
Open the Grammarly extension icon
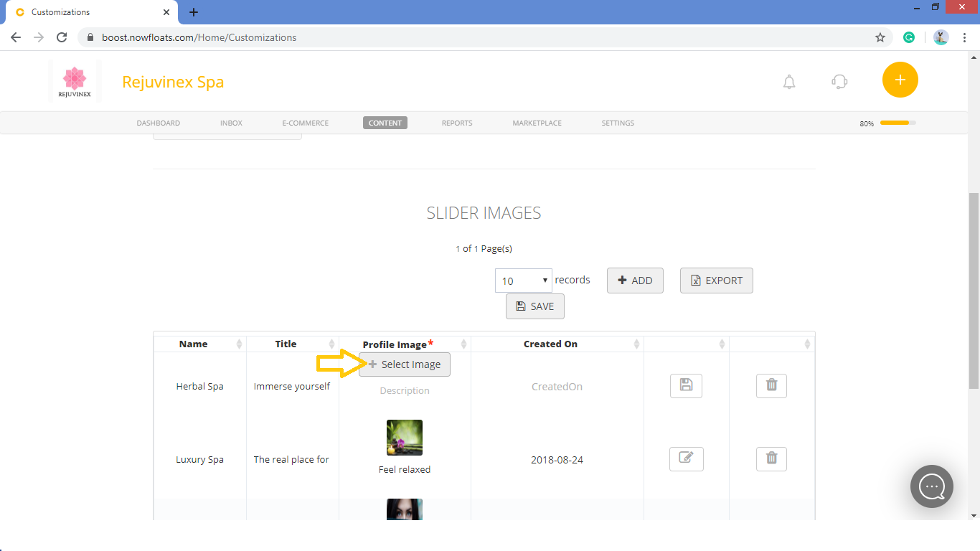tap(909, 37)
